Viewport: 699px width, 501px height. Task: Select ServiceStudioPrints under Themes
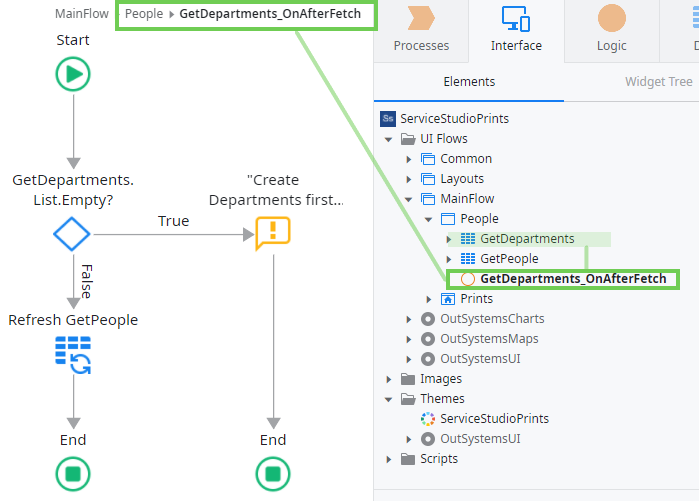click(x=494, y=419)
